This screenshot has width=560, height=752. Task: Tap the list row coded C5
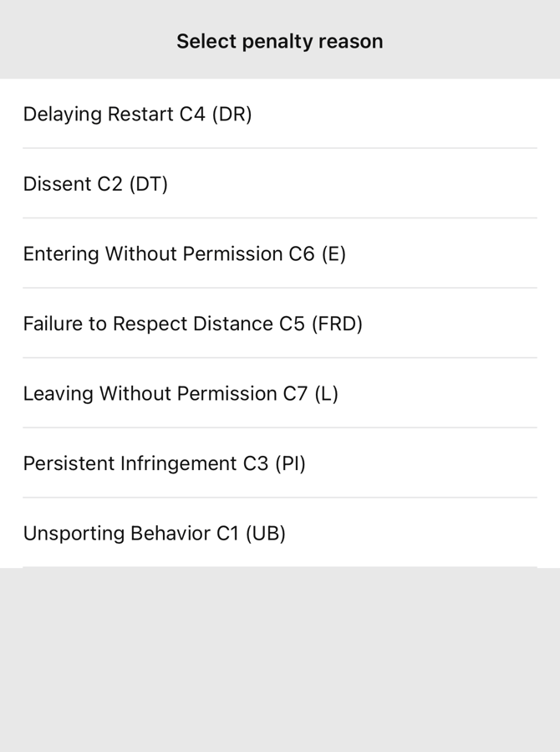coord(280,323)
